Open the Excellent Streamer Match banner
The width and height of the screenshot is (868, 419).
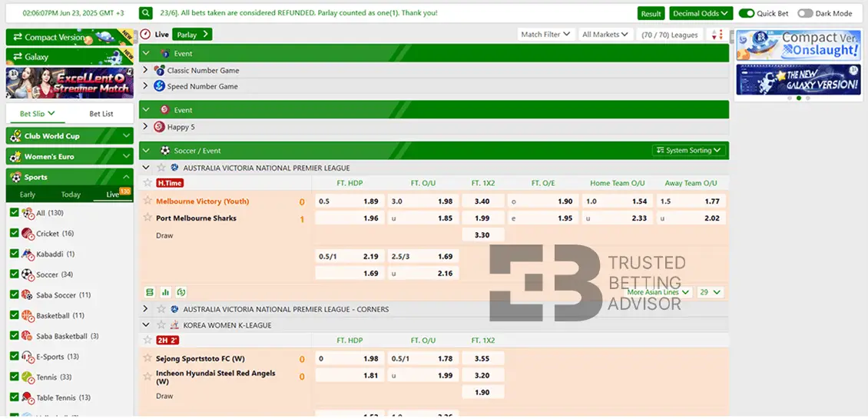click(x=70, y=83)
